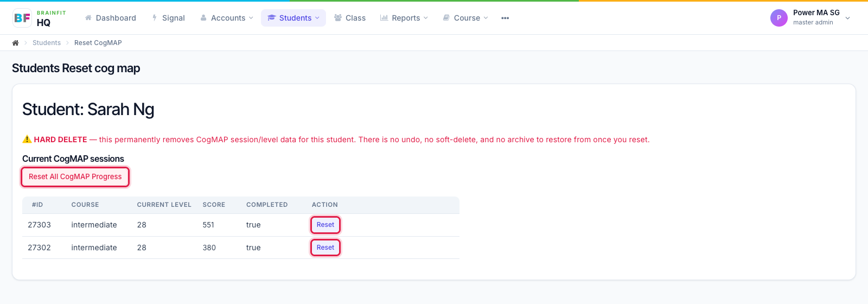Click the COURSE column header
The image size is (868, 304).
coord(85,205)
